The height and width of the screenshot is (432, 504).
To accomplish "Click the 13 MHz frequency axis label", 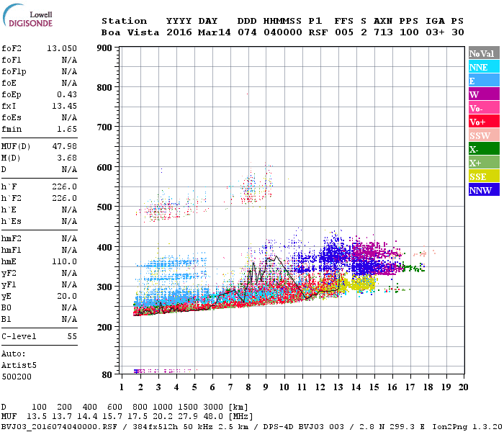I will click(x=338, y=387).
